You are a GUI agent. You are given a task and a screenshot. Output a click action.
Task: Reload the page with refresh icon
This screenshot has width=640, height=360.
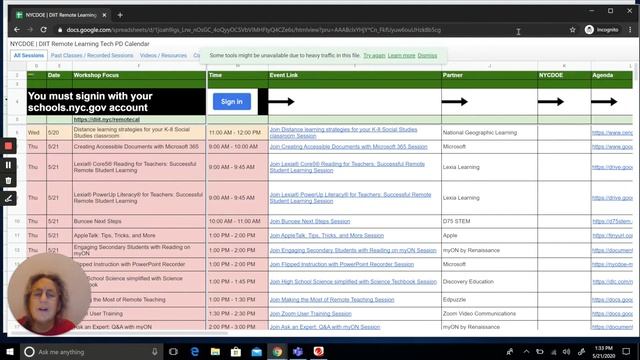click(x=43, y=30)
